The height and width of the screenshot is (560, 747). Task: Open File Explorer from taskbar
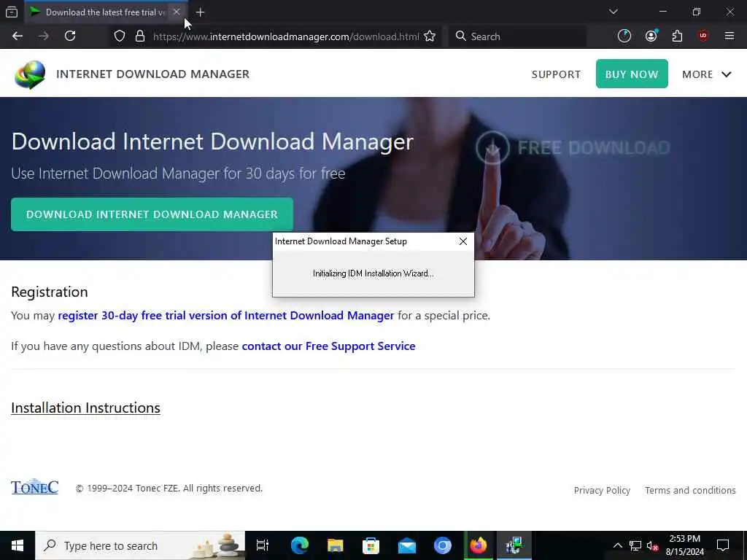(336, 545)
